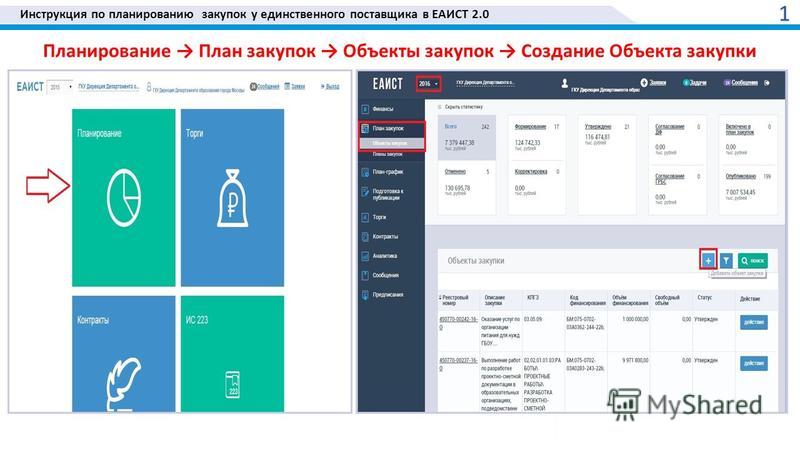
Task: Select the Всего 242 statistics card
Action: [x=467, y=137]
